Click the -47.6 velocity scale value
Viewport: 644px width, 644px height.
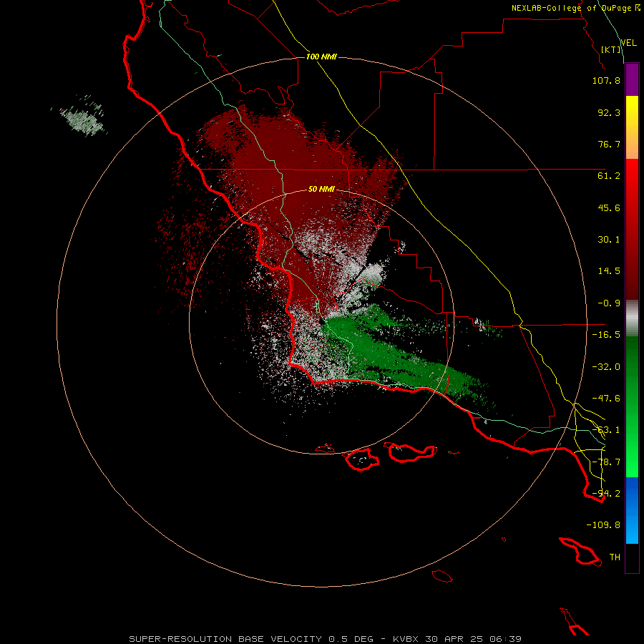[606, 399]
